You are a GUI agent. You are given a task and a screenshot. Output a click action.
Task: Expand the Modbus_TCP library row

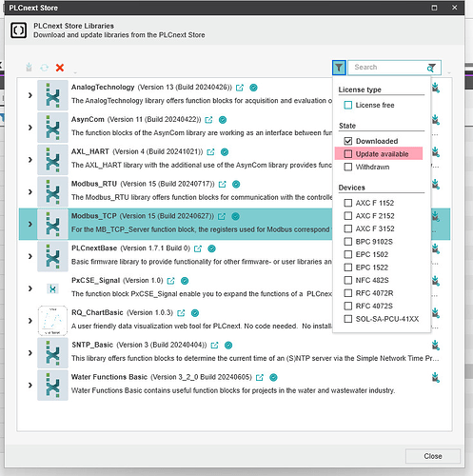(30, 224)
